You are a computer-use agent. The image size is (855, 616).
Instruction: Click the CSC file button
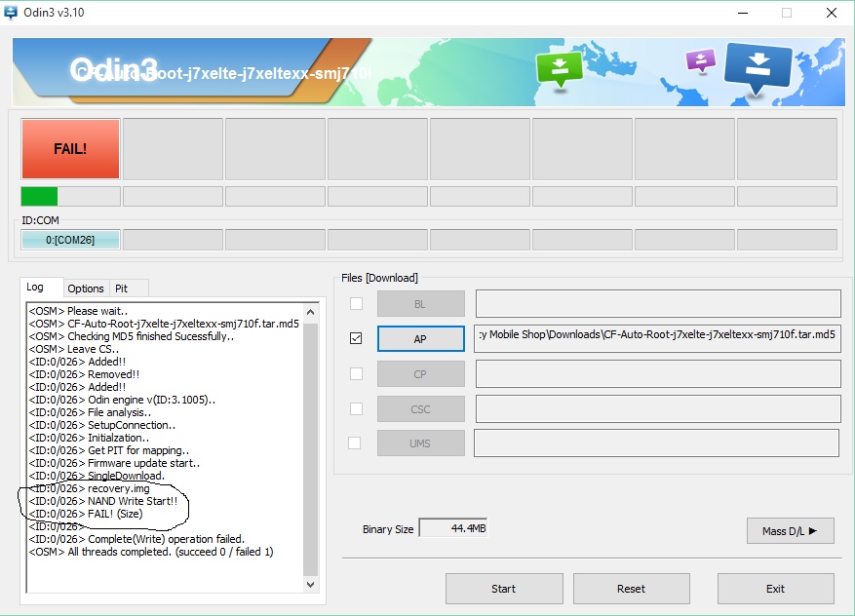click(x=420, y=409)
